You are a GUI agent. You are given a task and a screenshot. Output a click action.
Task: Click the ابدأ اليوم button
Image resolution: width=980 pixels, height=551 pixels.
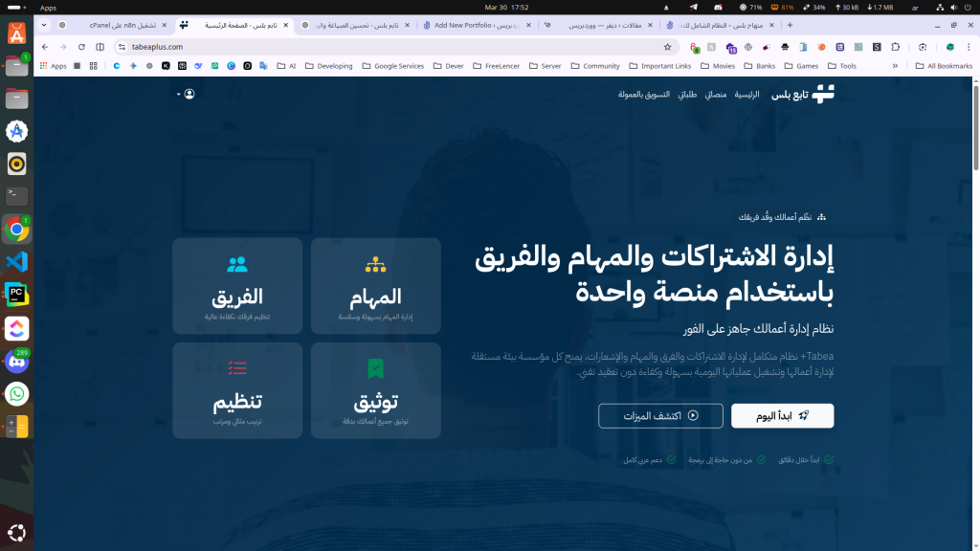tap(782, 415)
